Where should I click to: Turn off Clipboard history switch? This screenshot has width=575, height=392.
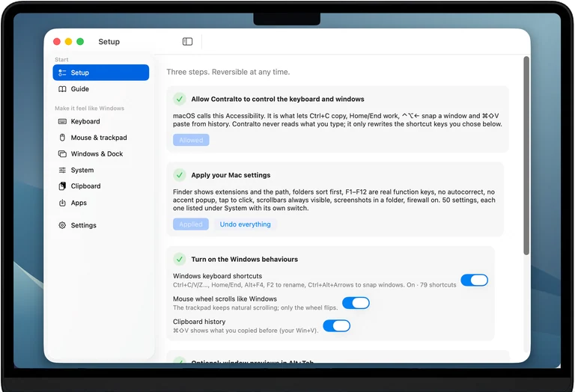[x=336, y=325]
